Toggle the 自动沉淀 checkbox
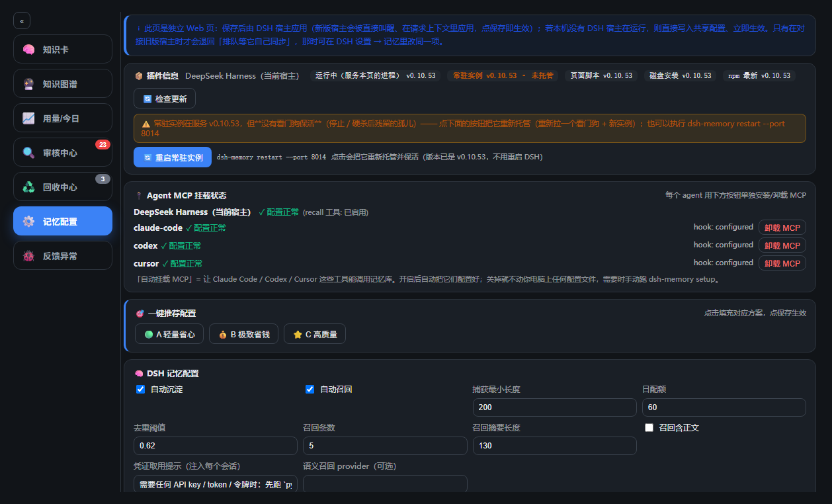Viewport: 832px width, 504px height. (140, 389)
